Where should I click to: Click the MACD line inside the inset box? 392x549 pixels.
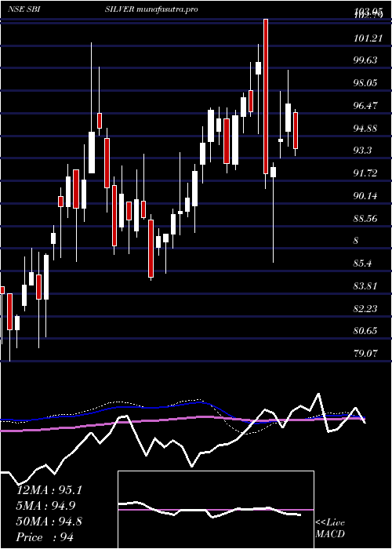point(209,509)
